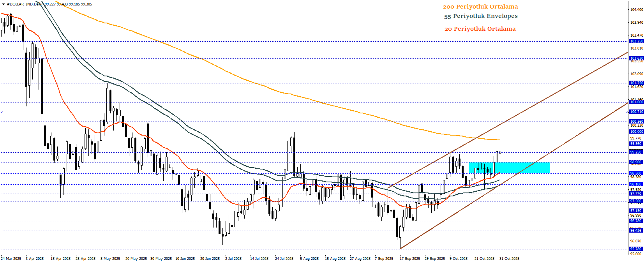Select the 20 Periyotluk Ortalama legend label

pos(480,29)
